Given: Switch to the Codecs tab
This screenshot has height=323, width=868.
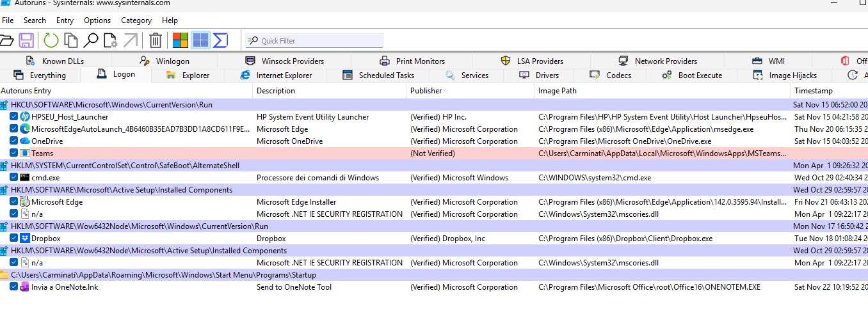Looking at the screenshot, I should pos(611,75).
